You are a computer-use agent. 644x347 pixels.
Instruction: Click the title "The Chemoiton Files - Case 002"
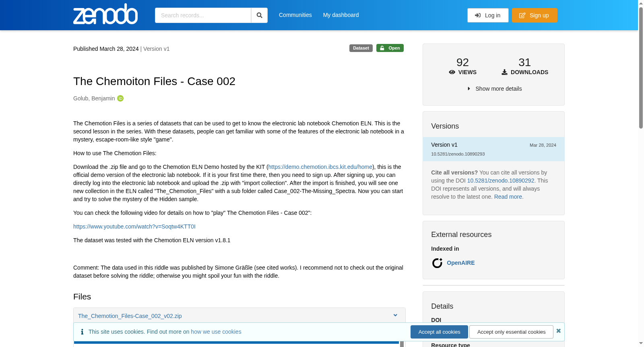(154, 81)
